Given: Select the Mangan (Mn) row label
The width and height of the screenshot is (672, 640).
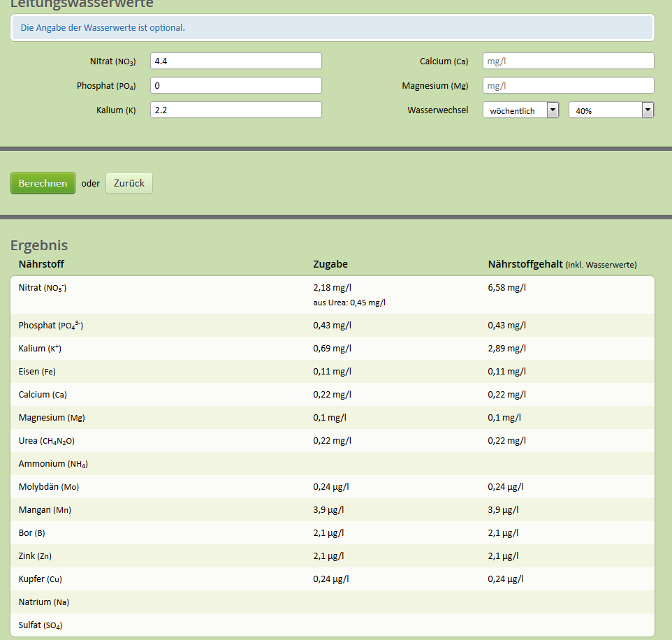Looking at the screenshot, I should click(x=45, y=510).
